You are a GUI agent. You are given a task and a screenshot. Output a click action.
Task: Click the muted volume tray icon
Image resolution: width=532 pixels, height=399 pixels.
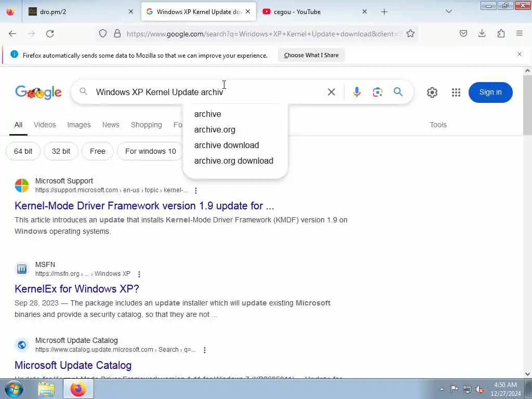tap(480, 389)
